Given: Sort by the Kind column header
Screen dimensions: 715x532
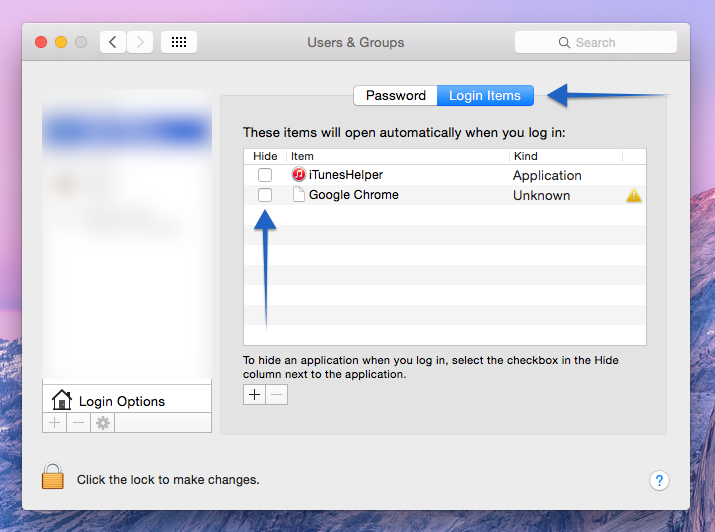Looking at the screenshot, I should coord(566,156).
